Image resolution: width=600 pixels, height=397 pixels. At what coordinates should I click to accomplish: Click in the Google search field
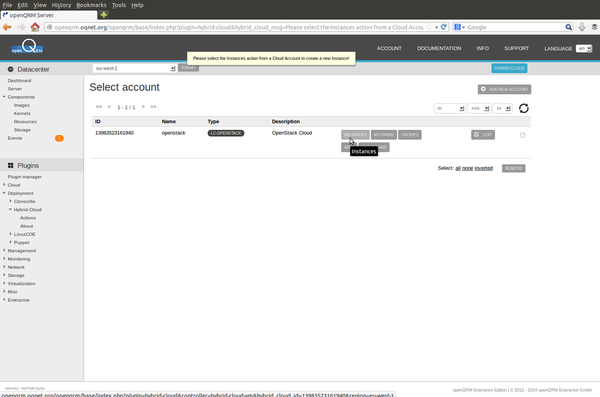pyautogui.click(x=515, y=27)
